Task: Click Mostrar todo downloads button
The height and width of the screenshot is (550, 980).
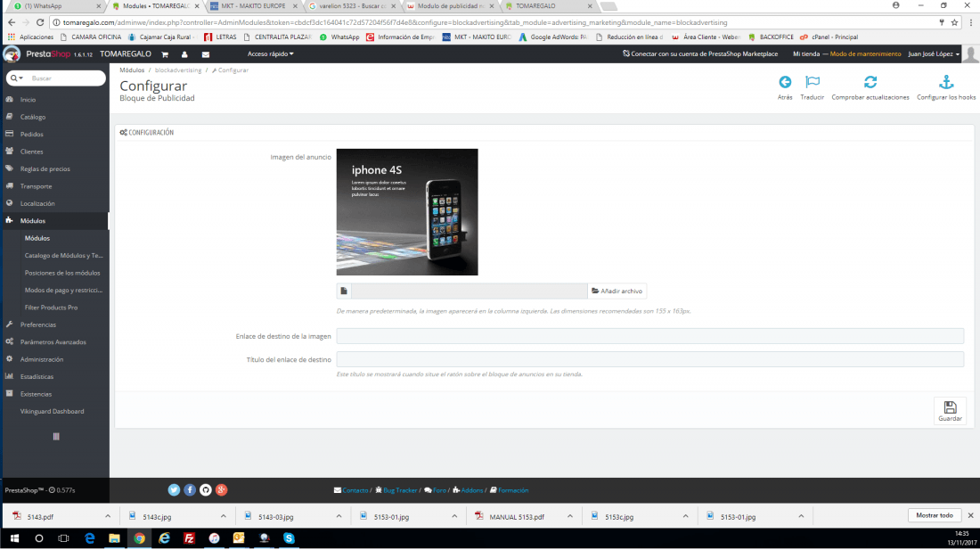Action: click(935, 515)
